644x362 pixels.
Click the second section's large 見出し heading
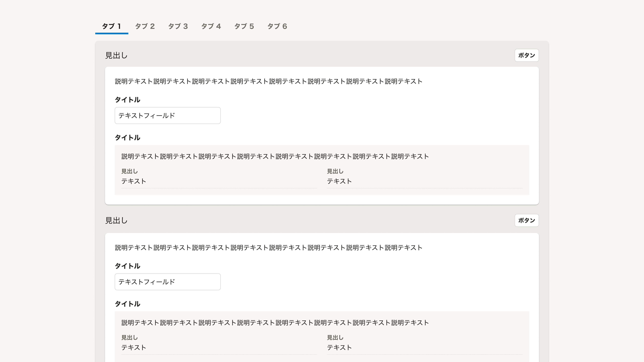point(116,221)
